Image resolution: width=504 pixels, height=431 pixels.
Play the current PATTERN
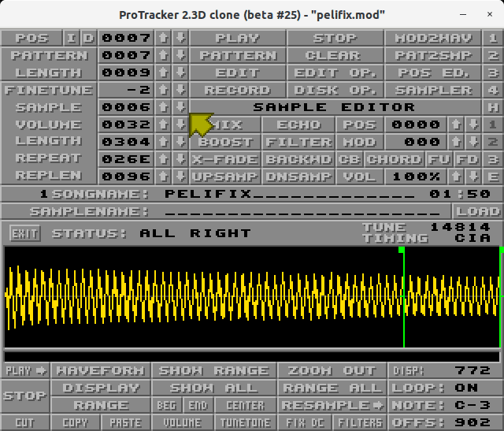tap(238, 55)
